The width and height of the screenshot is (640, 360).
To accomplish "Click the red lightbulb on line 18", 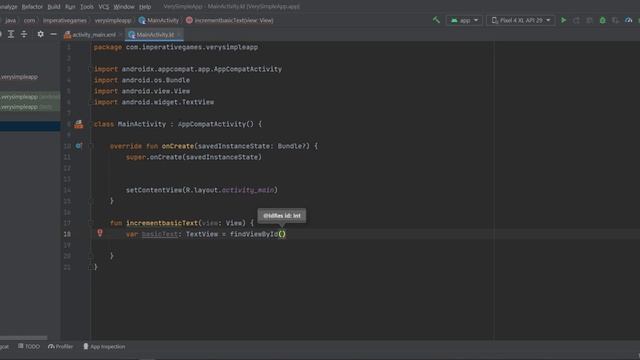I will [x=100, y=233].
